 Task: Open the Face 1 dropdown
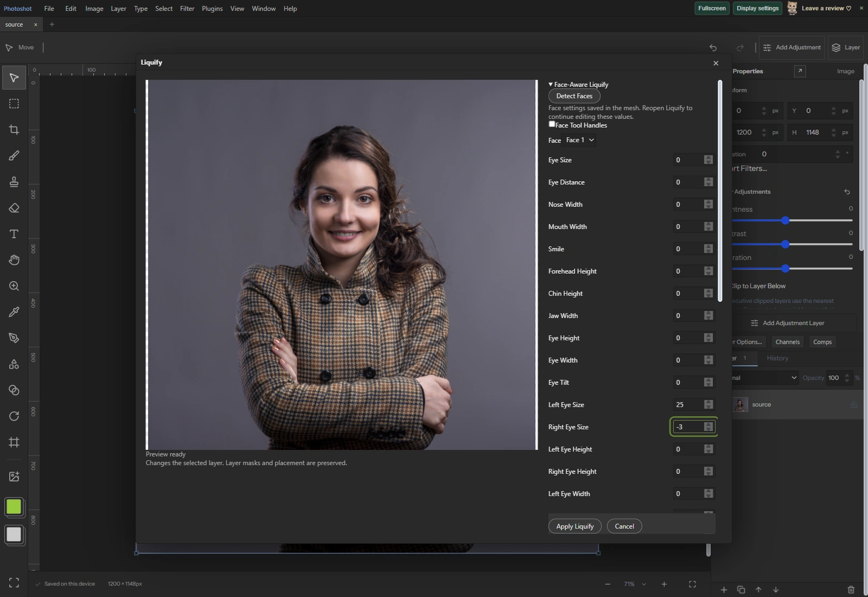(x=580, y=140)
